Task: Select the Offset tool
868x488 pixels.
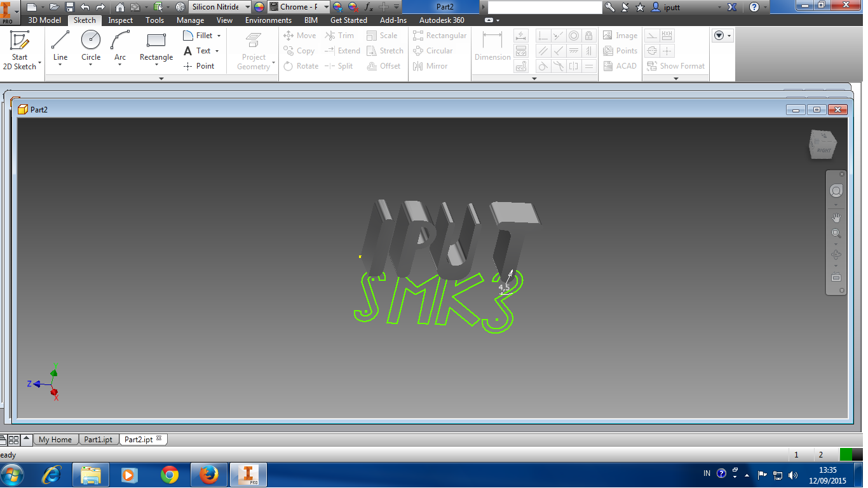Action: coord(384,66)
